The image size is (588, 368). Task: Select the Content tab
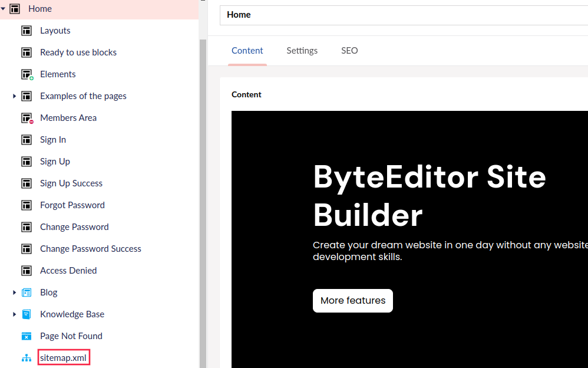click(247, 51)
